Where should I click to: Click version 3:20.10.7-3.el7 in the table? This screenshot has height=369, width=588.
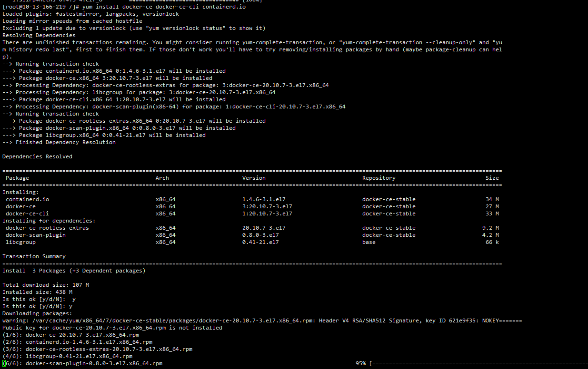[267, 206]
